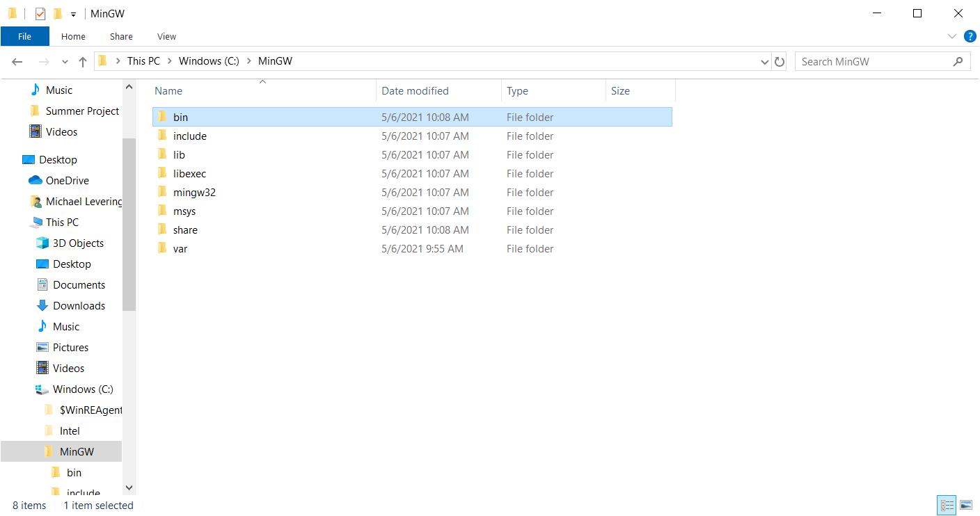Select the var folder icon
The height and width of the screenshot is (516, 980).
click(x=161, y=248)
